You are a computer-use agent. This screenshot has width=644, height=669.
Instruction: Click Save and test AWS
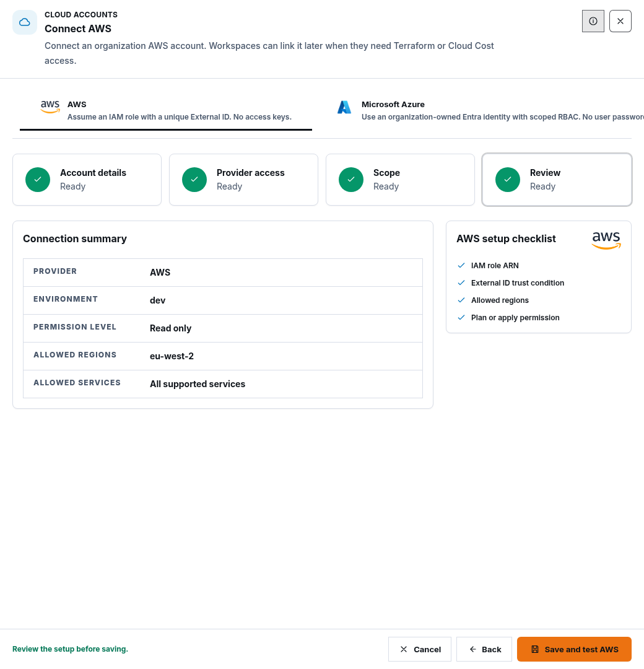(x=574, y=649)
